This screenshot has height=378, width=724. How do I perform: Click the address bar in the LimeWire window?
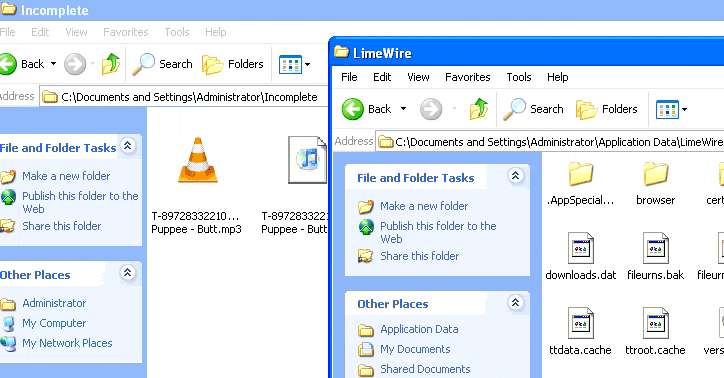point(549,142)
